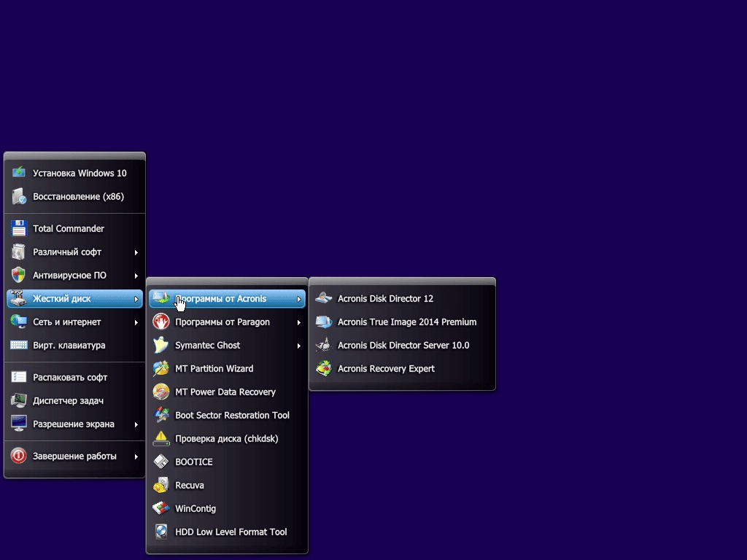Open Total Commander from the menu
Viewport: 747px width, 560px height.
[x=75, y=228]
